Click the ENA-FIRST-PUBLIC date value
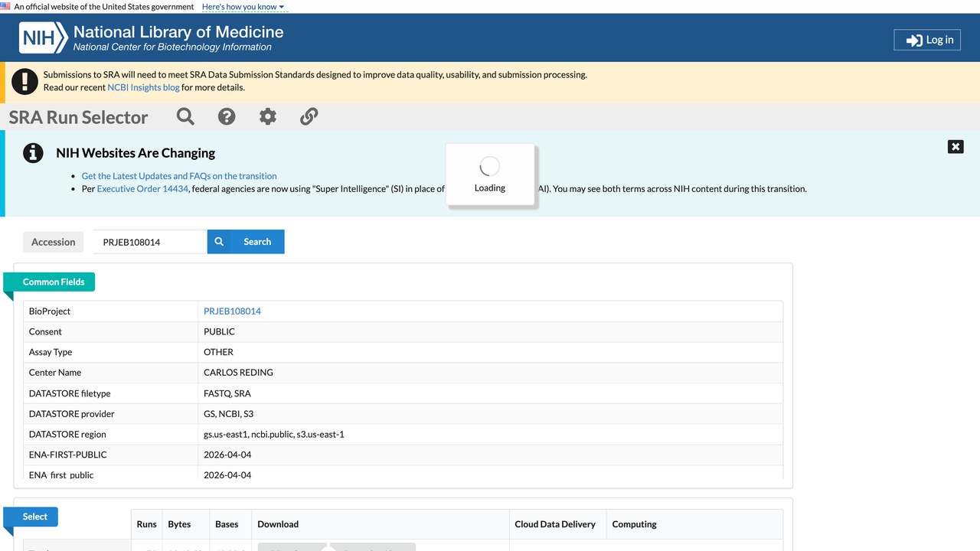Screen dimensions: 980x551 tap(227, 455)
